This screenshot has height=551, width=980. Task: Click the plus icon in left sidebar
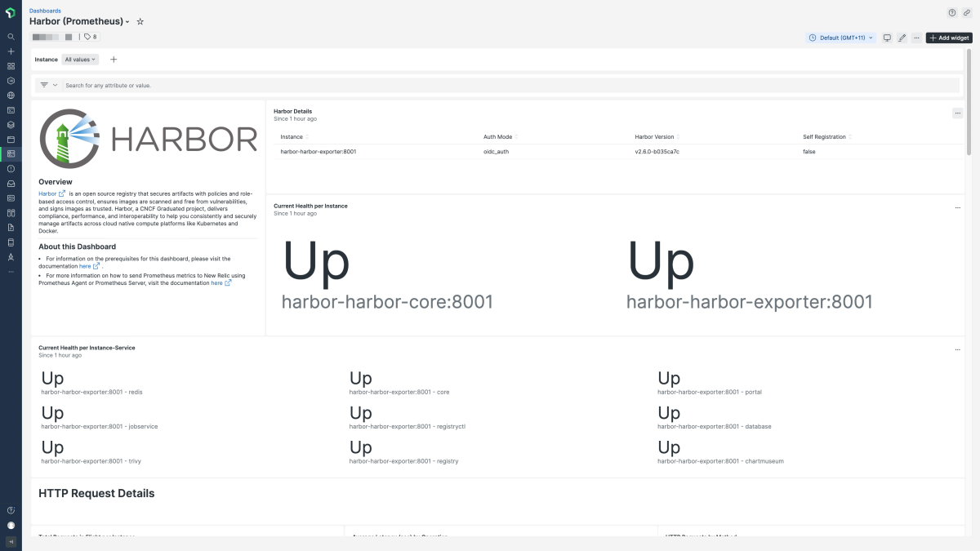[11, 51]
